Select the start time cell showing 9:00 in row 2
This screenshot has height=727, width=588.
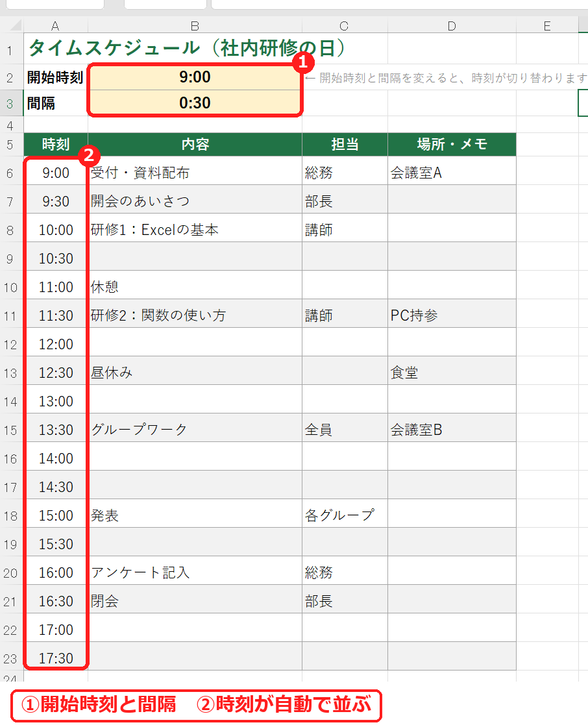point(195,77)
